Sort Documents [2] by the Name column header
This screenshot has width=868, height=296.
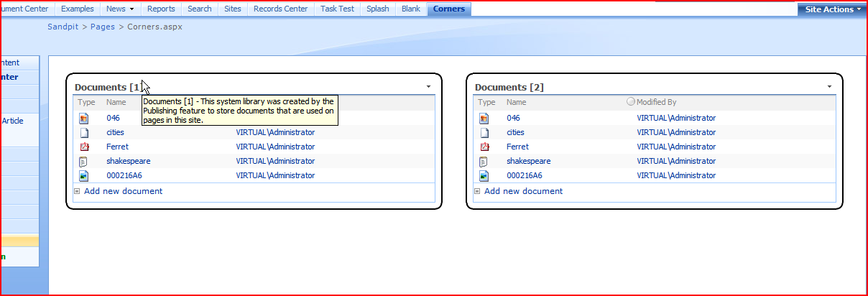click(x=516, y=103)
